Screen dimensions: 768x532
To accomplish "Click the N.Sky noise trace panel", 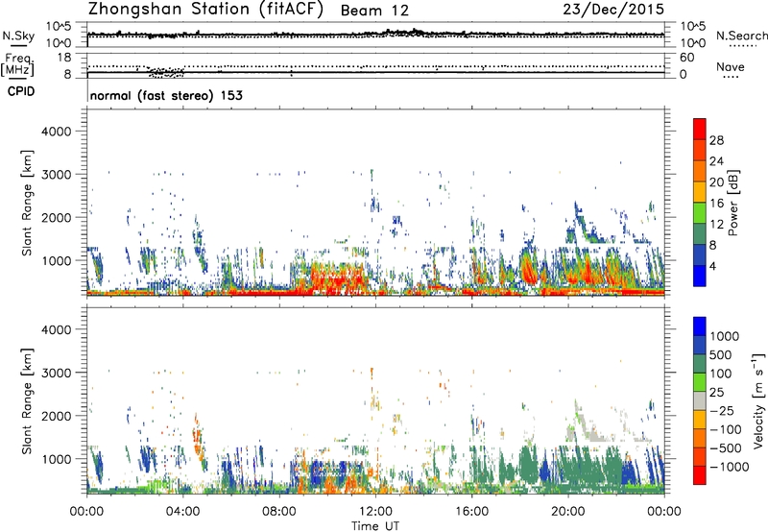I will pos(375,35).
